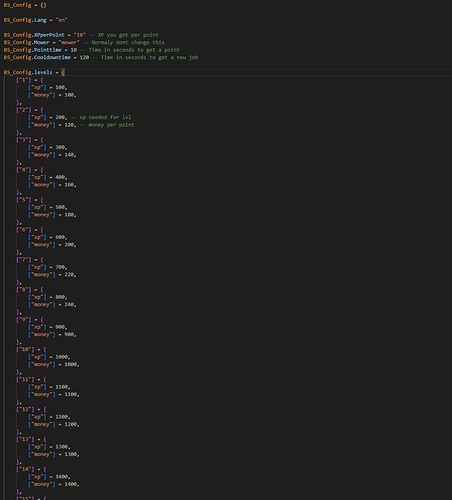452x500 pixels.
Task: Click the ["1"] level key
Action: (24, 80)
